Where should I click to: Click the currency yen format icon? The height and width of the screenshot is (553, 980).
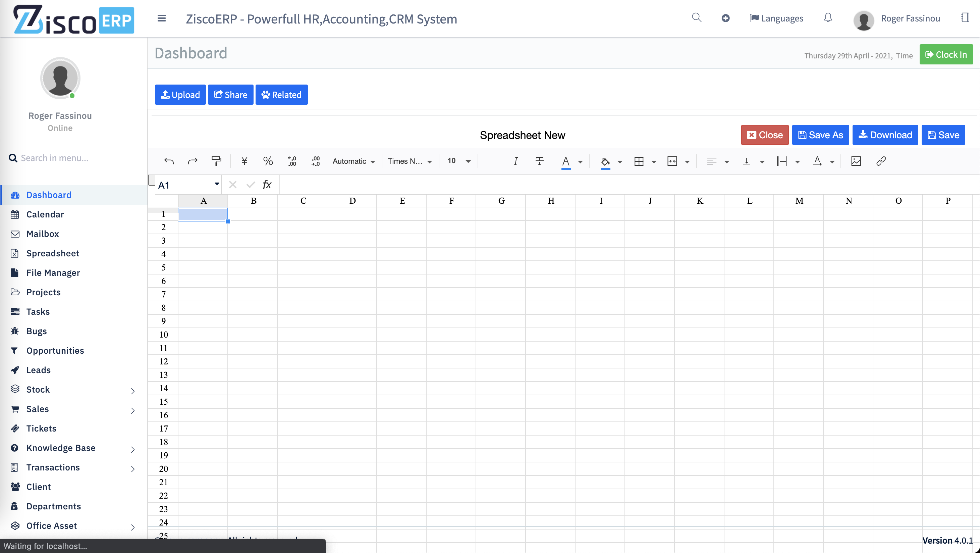coord(244,161)
